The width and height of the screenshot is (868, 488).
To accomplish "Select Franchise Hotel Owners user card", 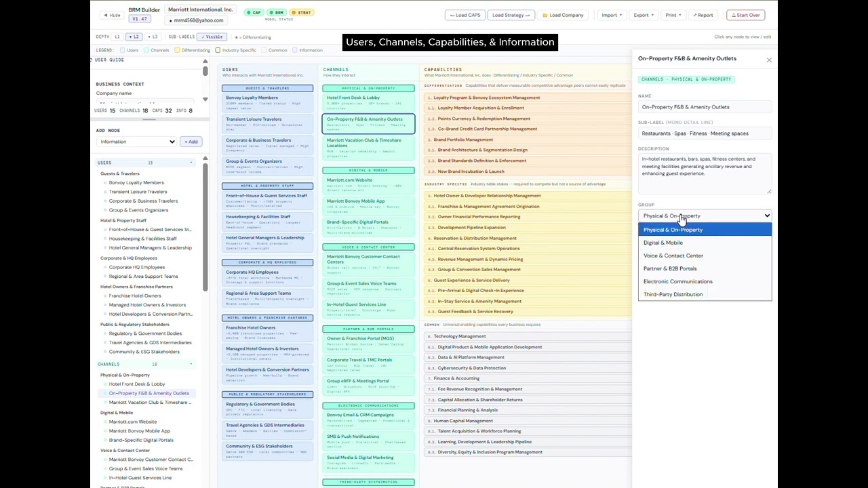I will (267, 333).
